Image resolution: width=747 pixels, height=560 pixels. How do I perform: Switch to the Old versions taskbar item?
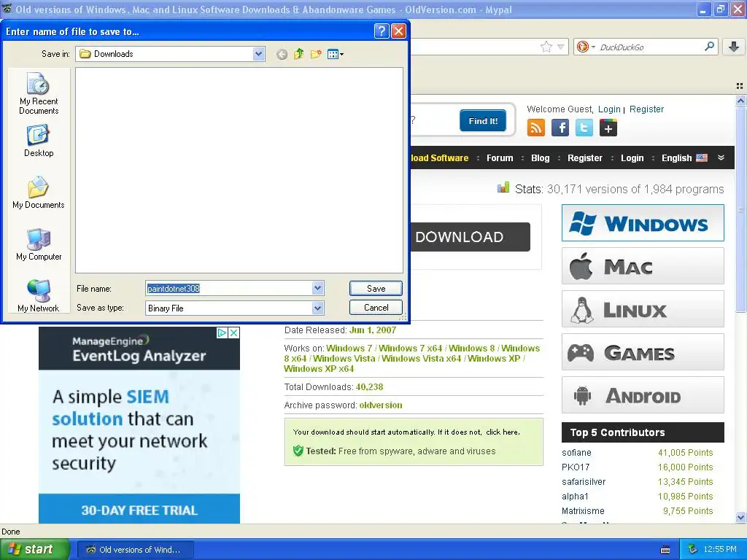point(135,550)
